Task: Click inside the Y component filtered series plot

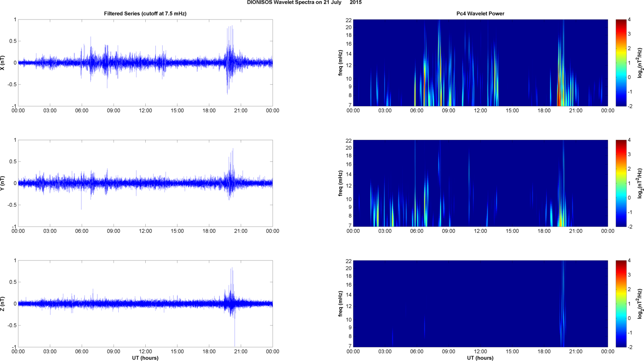Action: (145, 183)
